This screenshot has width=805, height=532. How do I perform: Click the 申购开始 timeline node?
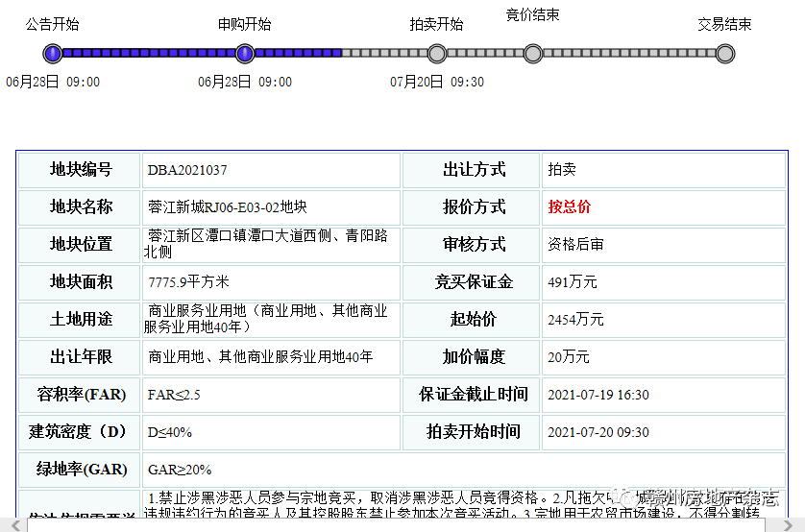click(x=245, y=54)
